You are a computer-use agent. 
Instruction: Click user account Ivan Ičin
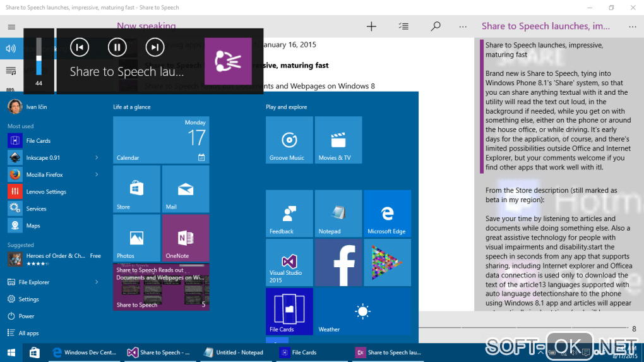pos(28,107)
